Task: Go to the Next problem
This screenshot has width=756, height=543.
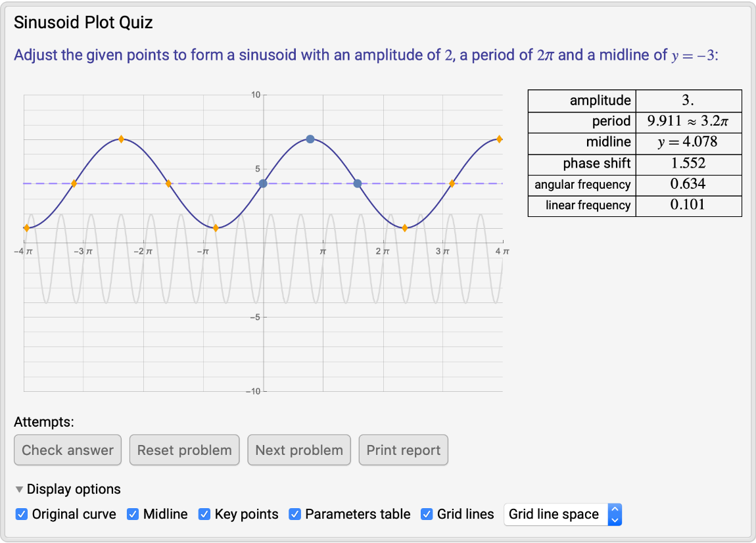Action: (x=299, y=450)
